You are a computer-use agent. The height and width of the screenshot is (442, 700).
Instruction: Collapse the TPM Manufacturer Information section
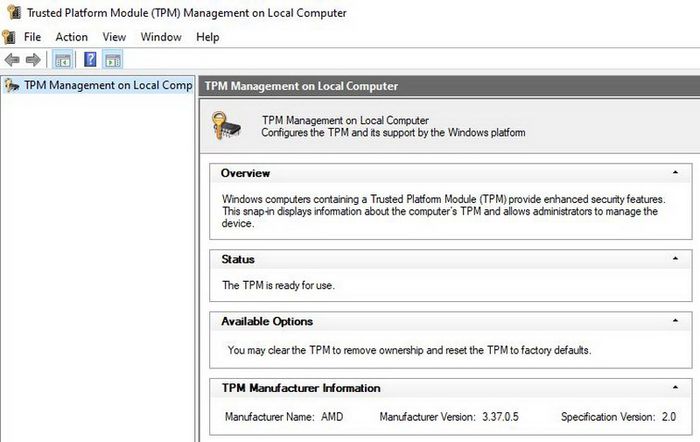point(675,388)
